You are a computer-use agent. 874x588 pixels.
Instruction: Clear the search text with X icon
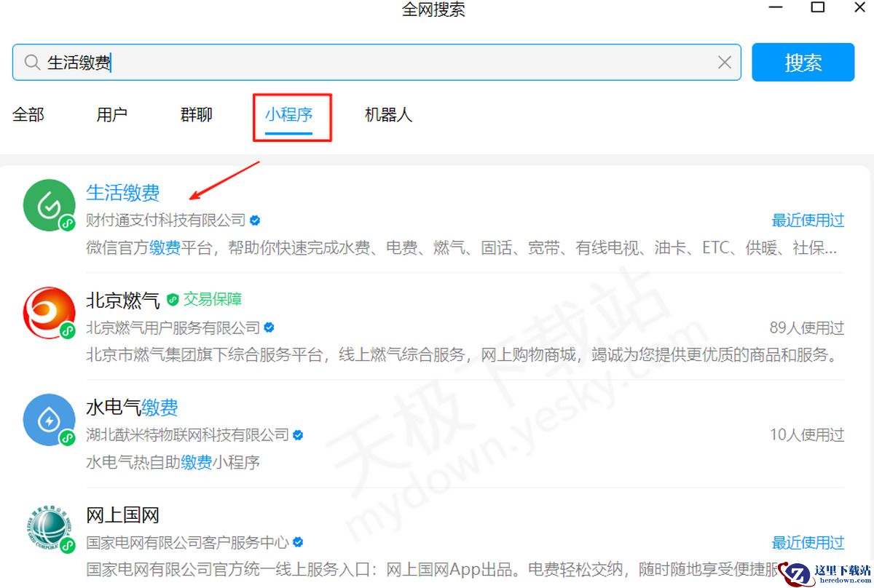[x=725, y=63]
